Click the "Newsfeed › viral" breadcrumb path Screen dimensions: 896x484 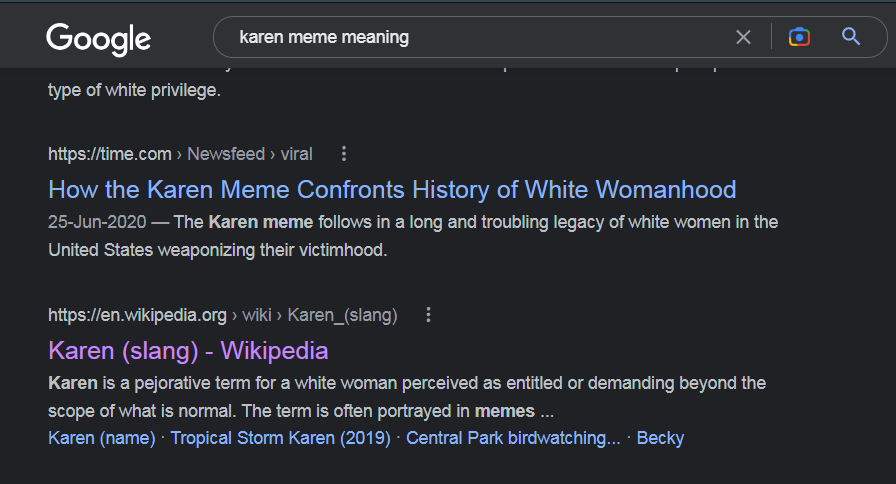tap(250, 154)
